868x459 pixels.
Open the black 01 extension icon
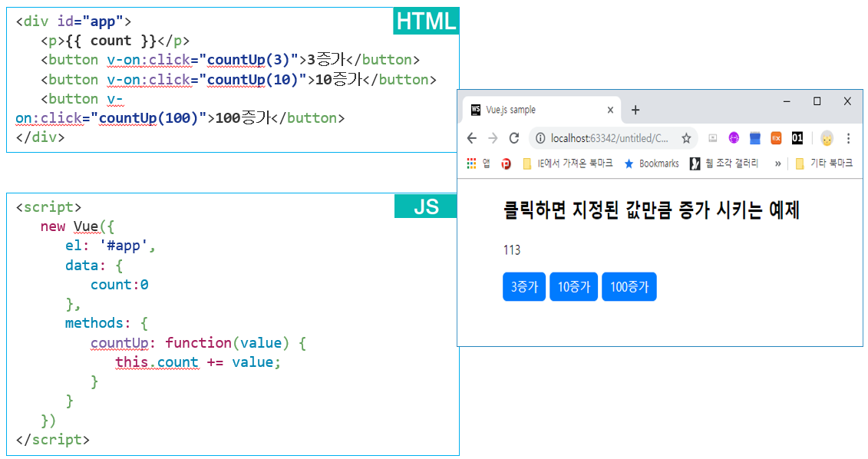pos(797,138)
